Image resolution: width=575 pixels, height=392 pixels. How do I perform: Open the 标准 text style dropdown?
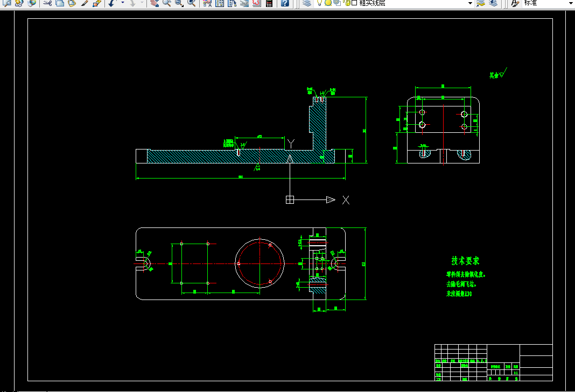[x=571, y=3]
